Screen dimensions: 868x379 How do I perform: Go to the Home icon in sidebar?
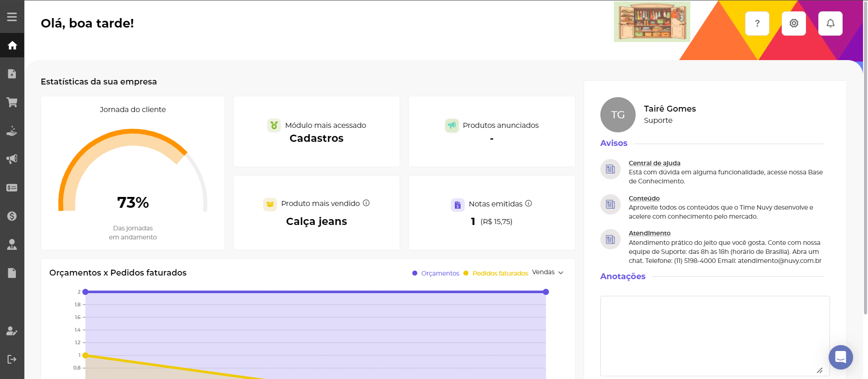[x=12, y=45]
